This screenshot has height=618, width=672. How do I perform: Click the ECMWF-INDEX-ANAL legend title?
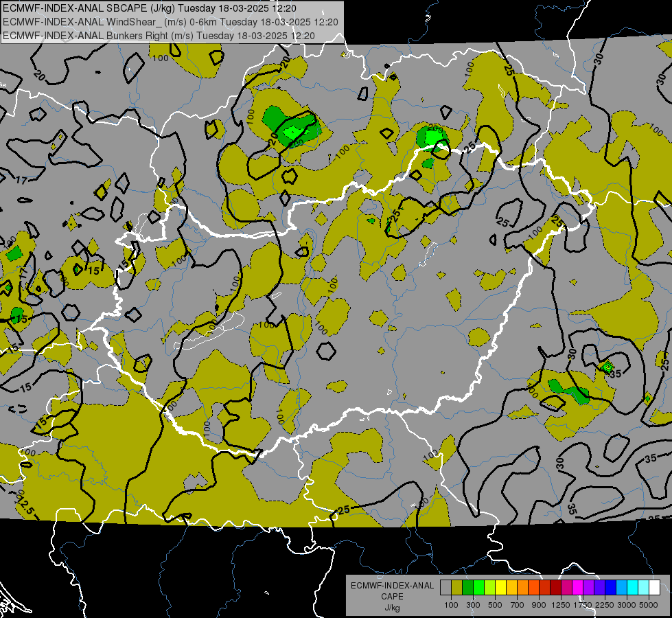tap(393, 586)
